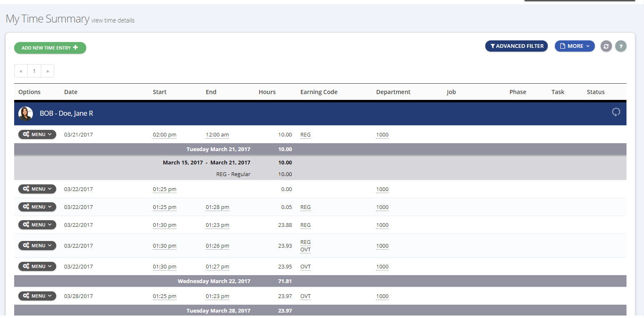The height and width of the screenshot is (318, 644).
Task: Click gear icon on 03/21/2017 Menu button
Action: (x=26, y=134)
